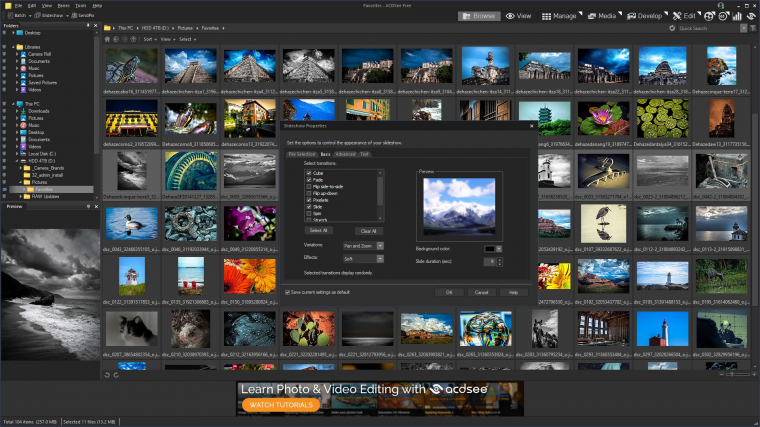The width and height of the screenshot is (760, 427).
Task: Click the home folder icon
Action: pyautogui.click(x=108, y=39)
